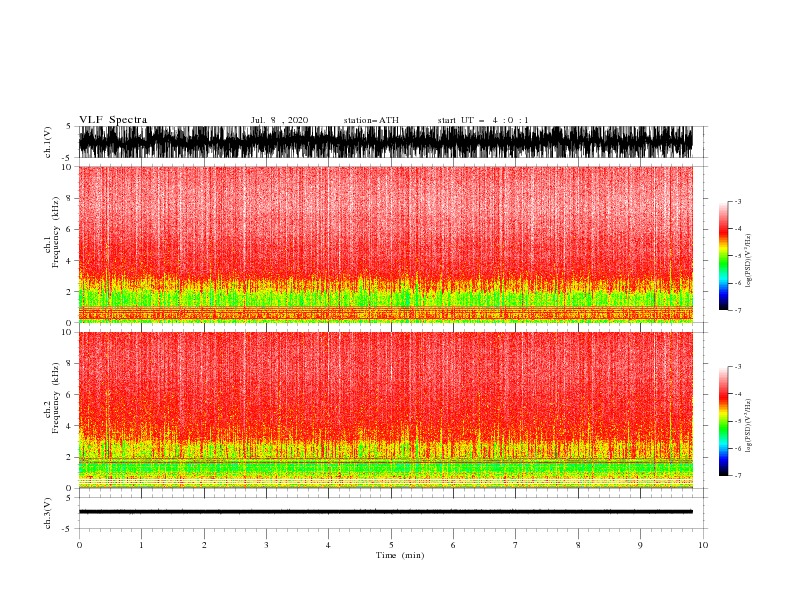Click the "6" kHz tick on ch.2 frequency axis
The height and width of the screenshot is (612, 792).
point(69,394)
